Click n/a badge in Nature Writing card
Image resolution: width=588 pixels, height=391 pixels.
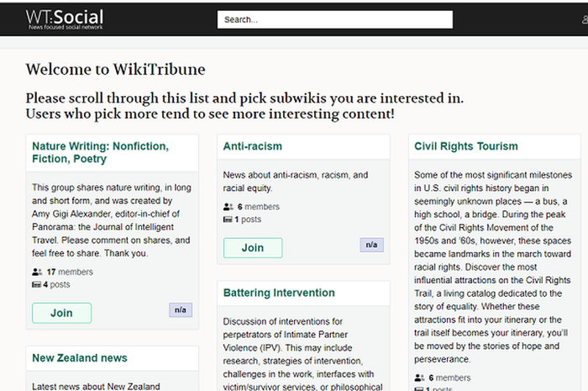pyautogui.click(x=181, y=310)
